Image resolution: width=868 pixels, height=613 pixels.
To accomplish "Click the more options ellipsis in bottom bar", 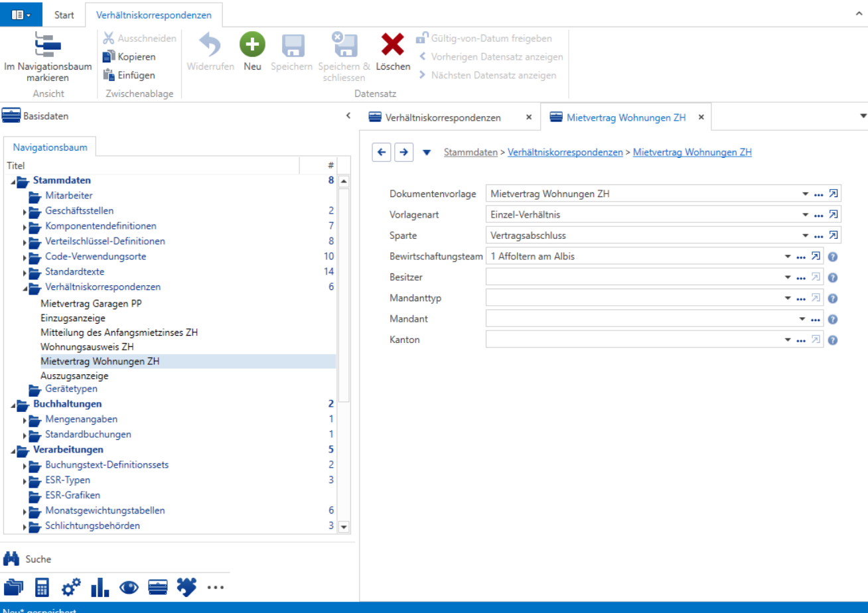I will coord(216,587).
